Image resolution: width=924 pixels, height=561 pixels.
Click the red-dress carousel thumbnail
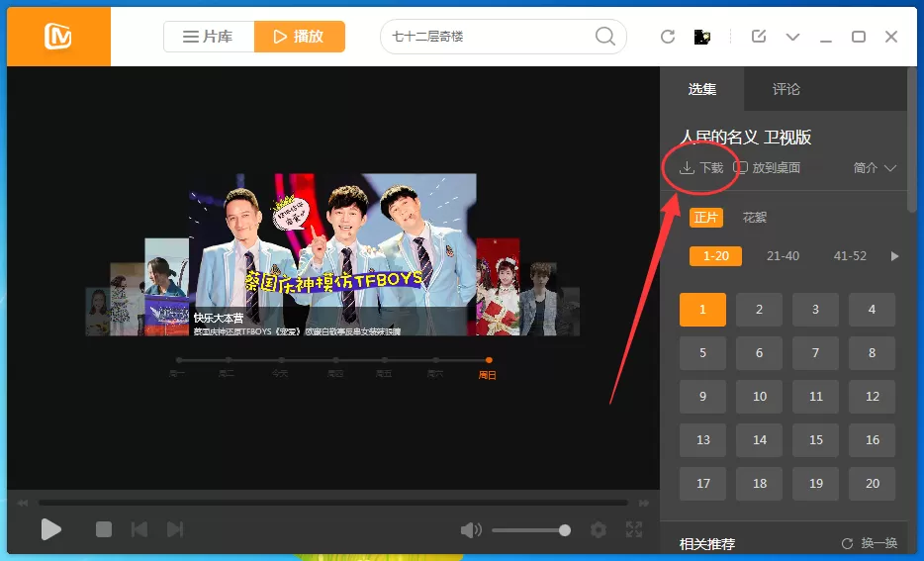(498, 287)
